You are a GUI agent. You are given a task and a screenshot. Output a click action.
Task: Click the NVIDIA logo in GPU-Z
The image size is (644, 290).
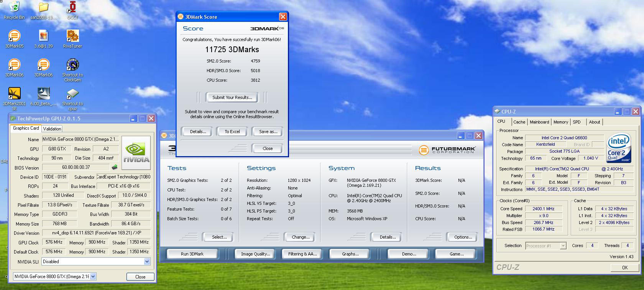pos(136,153)
